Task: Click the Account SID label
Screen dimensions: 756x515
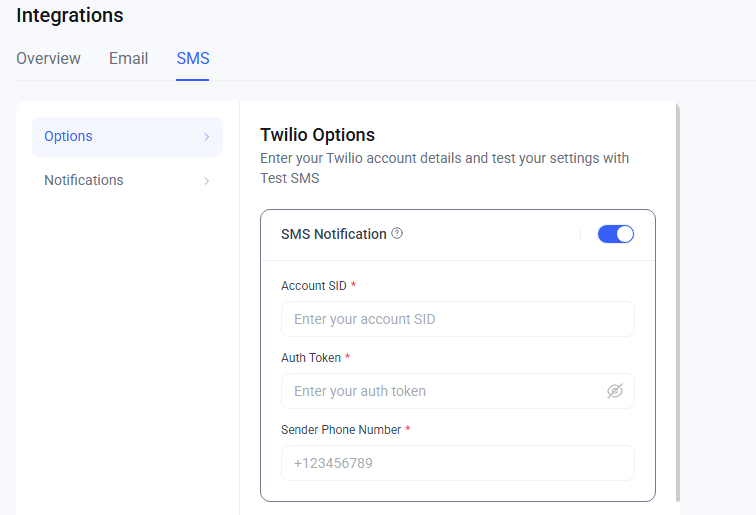Action: tap(314, 286)
